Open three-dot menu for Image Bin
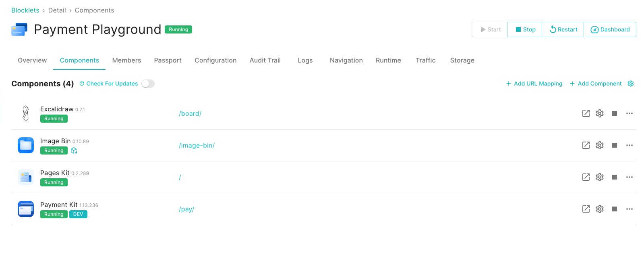 (629, 145)
